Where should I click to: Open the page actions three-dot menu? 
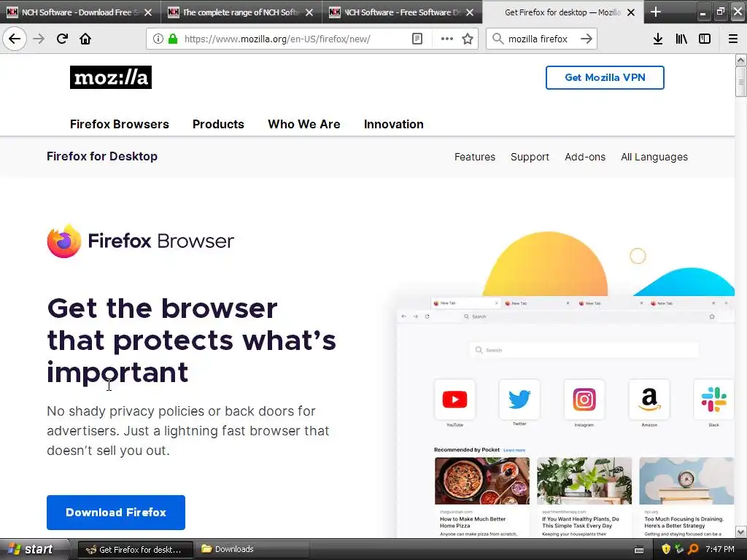coord(447,39)
